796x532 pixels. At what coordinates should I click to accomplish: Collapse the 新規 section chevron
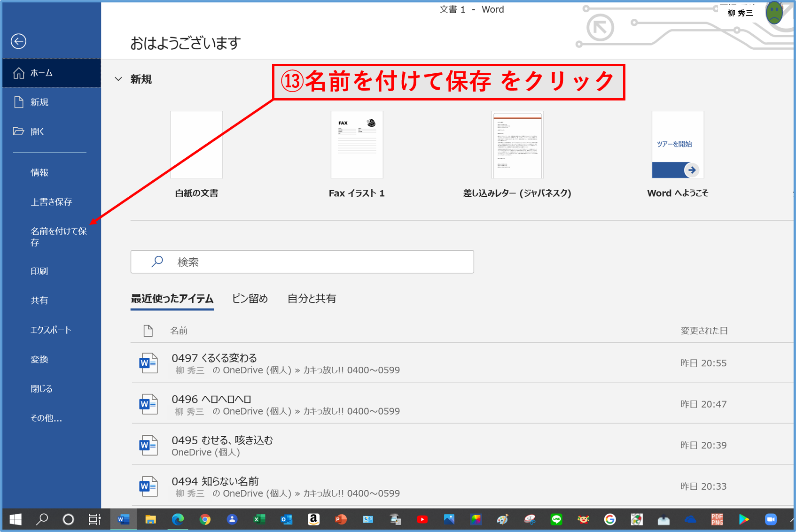coord(118,79)
